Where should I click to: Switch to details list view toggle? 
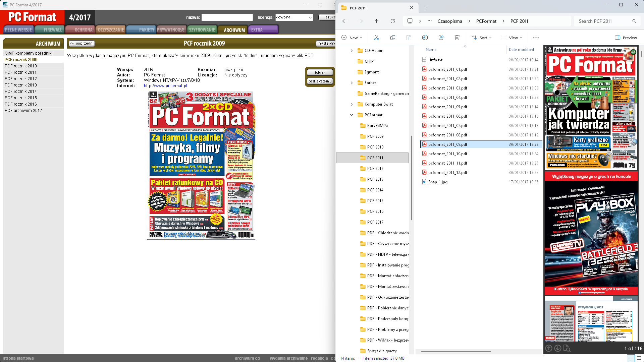[631, 358]
